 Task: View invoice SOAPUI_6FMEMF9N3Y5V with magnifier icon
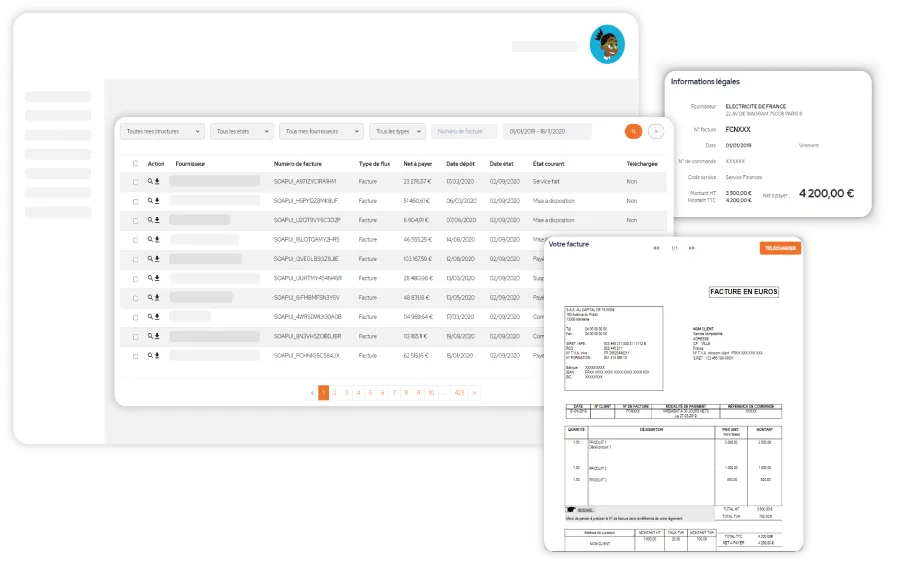click(150, 297)
